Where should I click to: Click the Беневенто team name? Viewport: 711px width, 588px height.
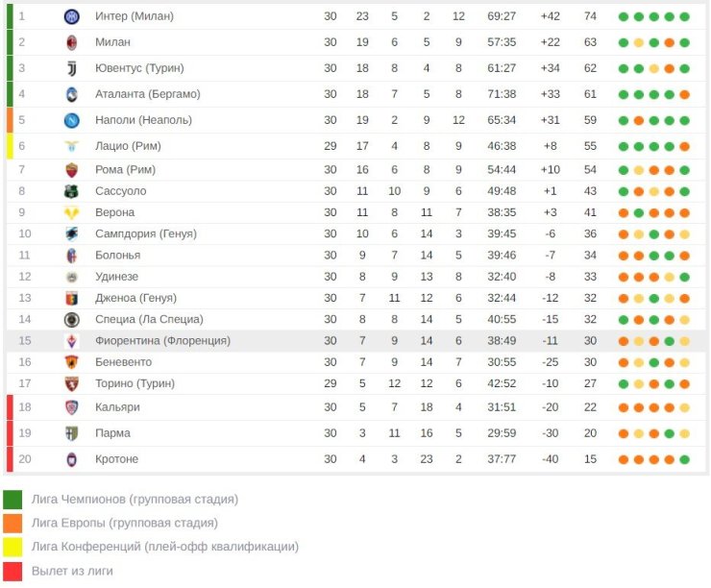[123, 362]
